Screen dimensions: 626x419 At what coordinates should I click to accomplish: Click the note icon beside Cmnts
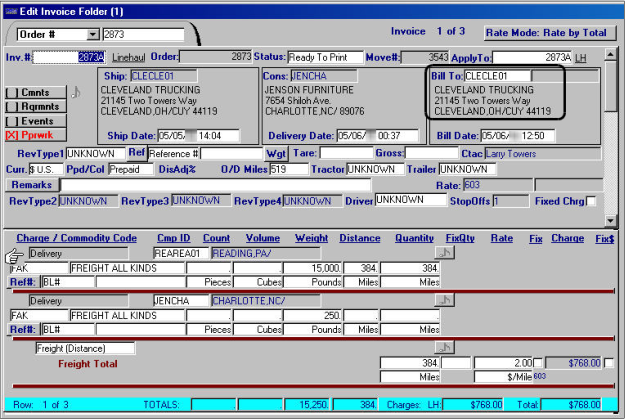tap(76, 93)
